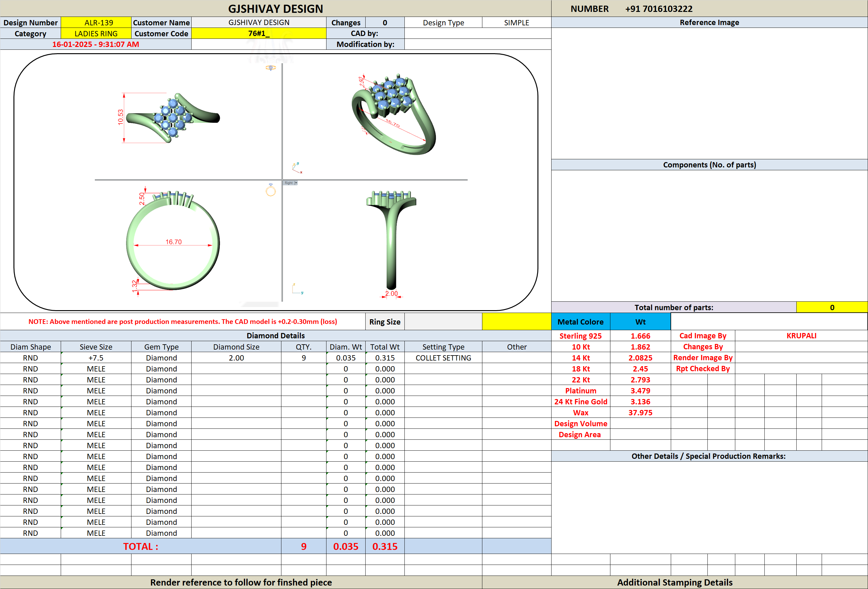The width and height of the screenshot is (868, 589).
Task: Select the Sterling 925 weight "1.666"
Action: click(640, 336)
